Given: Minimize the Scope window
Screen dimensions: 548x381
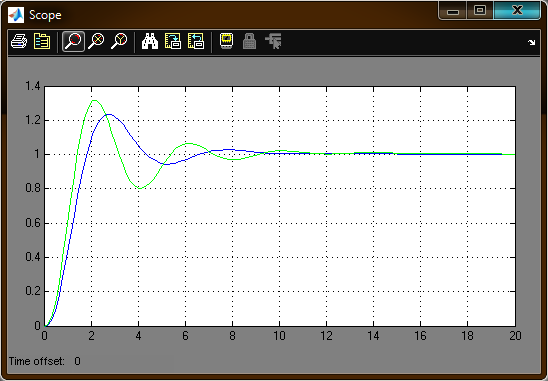Looking at the screenshot, I should pyautogui.click(x=453, y=11).
